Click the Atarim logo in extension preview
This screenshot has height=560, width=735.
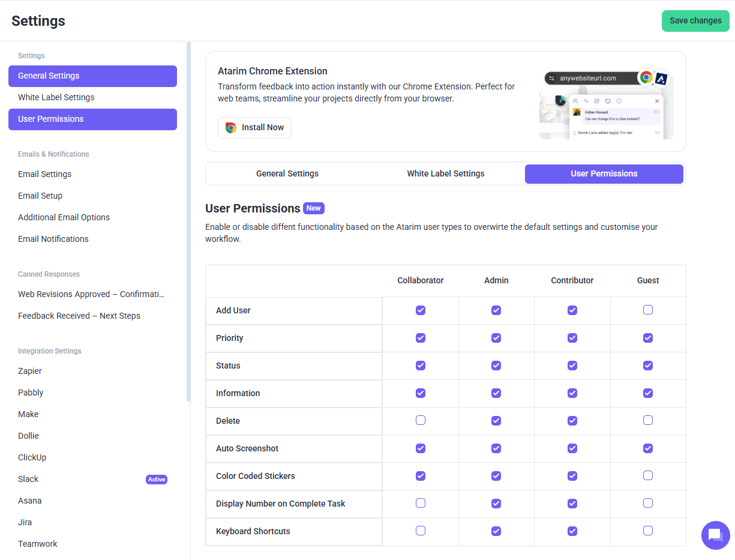coord(661,78)
